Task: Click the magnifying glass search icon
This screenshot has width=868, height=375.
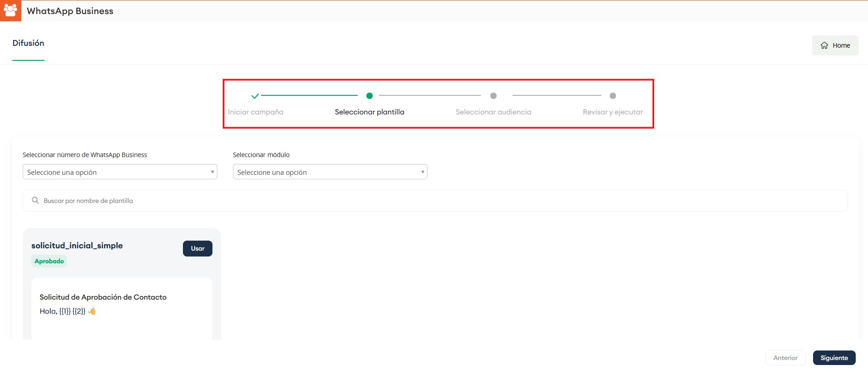Action: (35, 200)
